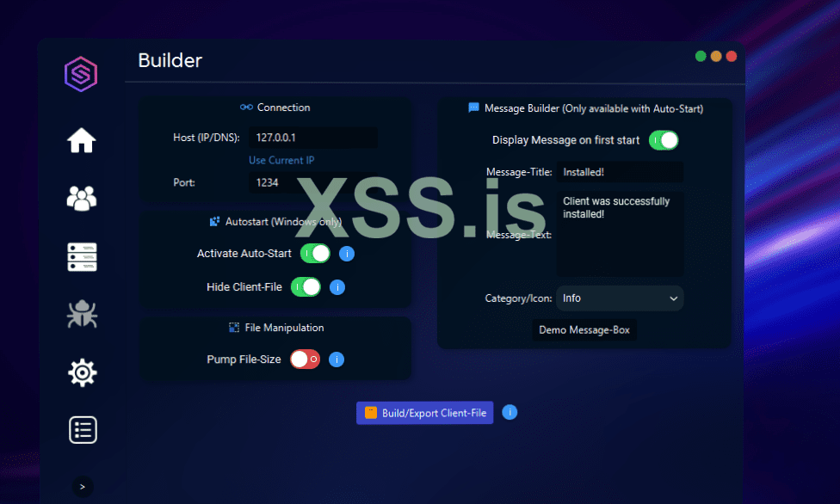Click the red close dot
The image size is (840, 504).
[732, 56]
